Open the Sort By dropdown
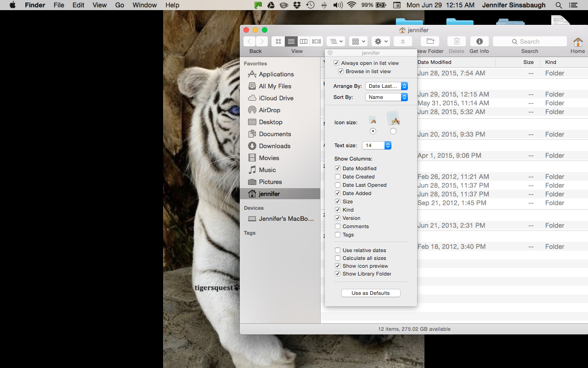This screenshot has width=588, height=368. (386, 97)
